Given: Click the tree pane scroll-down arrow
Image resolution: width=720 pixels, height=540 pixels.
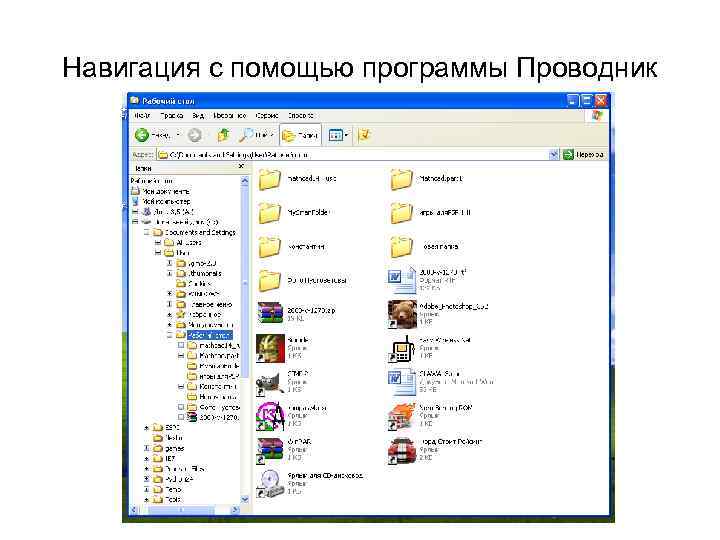Looking at the screenshot, I should [245, 500].
